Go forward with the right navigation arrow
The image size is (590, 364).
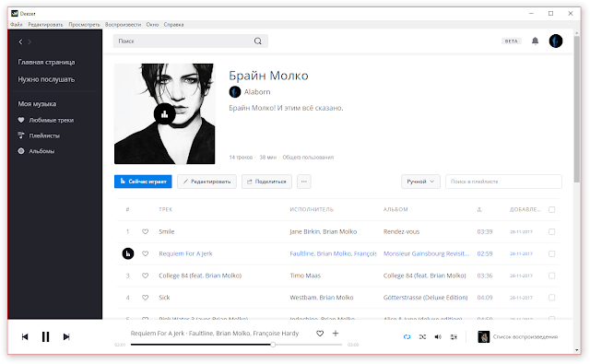29,41
